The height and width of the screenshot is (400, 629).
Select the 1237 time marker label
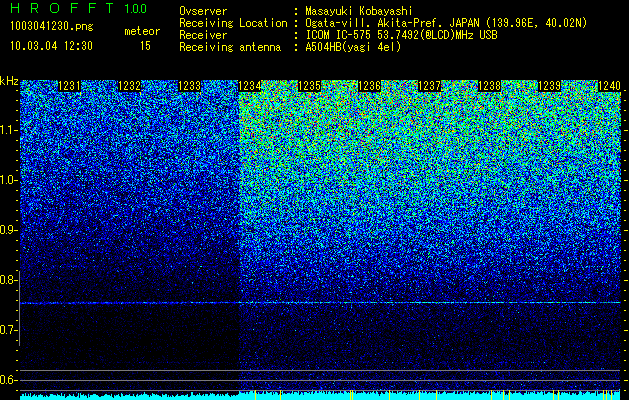[430, 86]
